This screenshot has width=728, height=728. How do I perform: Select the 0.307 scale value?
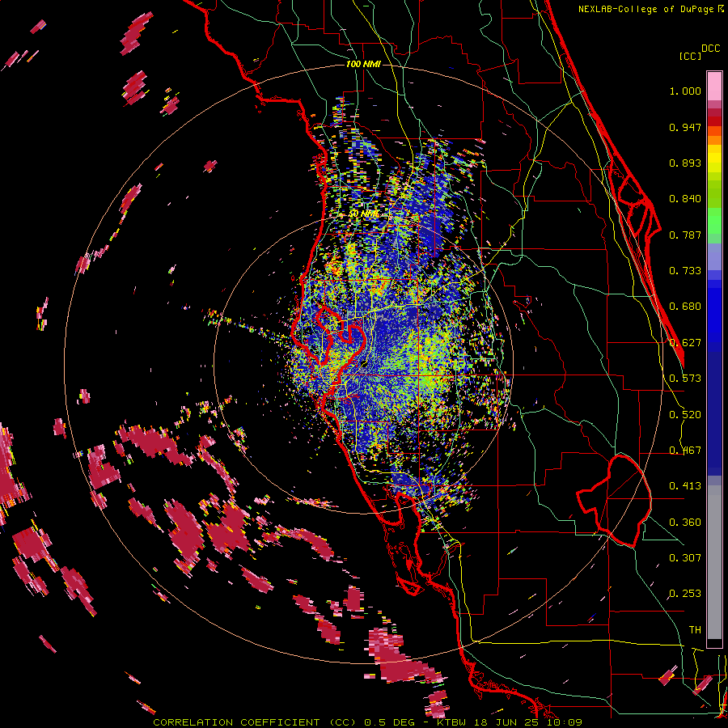point(685,558)
